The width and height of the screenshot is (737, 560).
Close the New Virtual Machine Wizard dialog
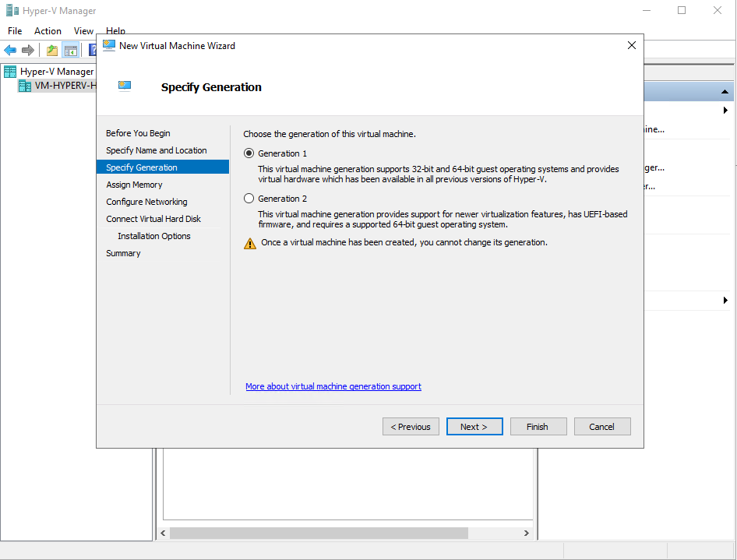tap(632, 45)
